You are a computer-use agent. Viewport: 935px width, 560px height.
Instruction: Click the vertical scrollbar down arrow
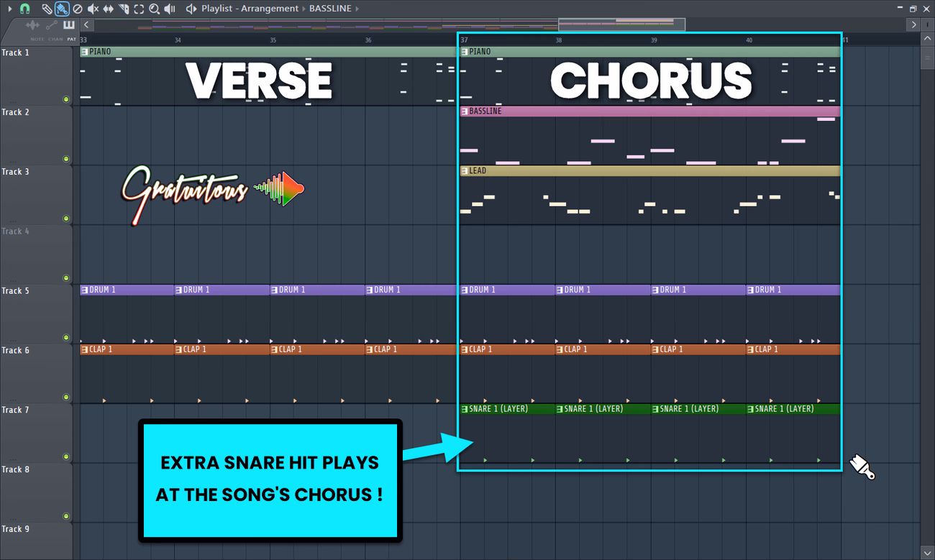[x=926, y=554]
